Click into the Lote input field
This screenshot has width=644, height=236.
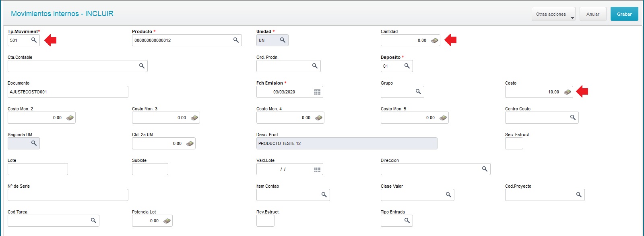coord(38,169)
